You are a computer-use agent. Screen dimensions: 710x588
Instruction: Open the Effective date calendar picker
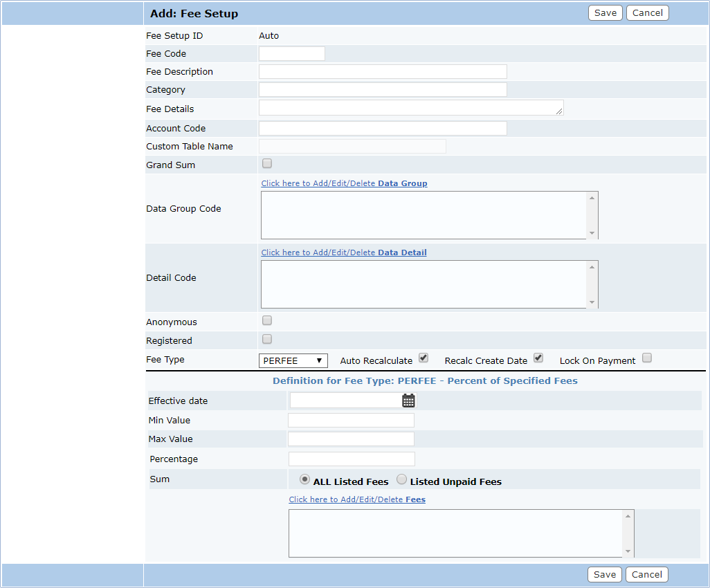408,401
